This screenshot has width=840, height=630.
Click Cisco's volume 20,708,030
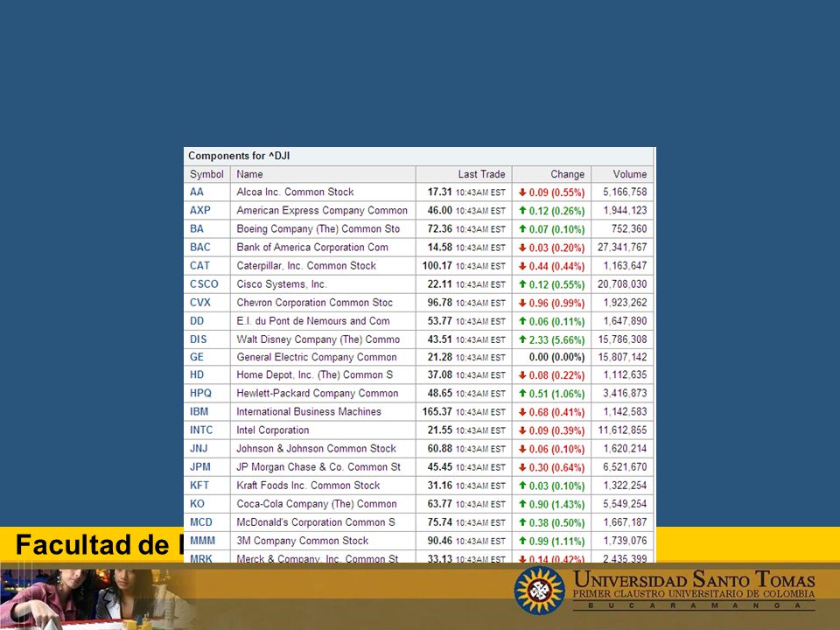[622, 283]
